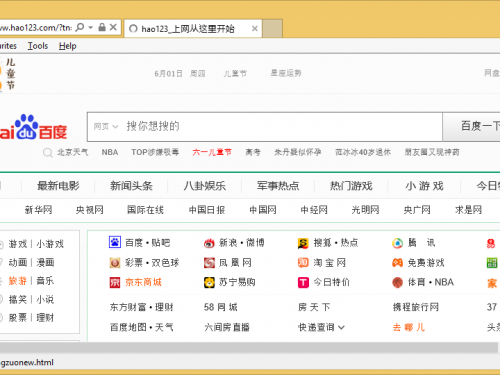Click the Sina Weibo eye icon
The width and height of the screenshot is (500, 375).
[209, 243]
